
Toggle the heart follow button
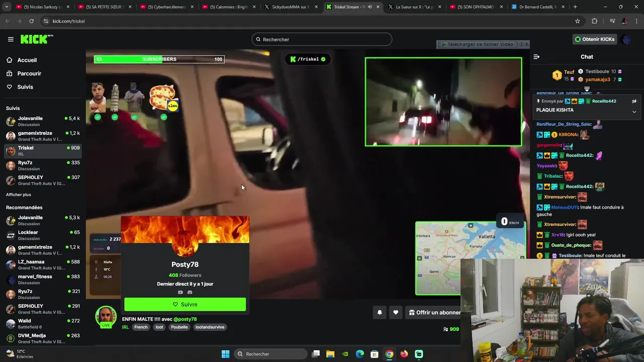pos(396,312)
